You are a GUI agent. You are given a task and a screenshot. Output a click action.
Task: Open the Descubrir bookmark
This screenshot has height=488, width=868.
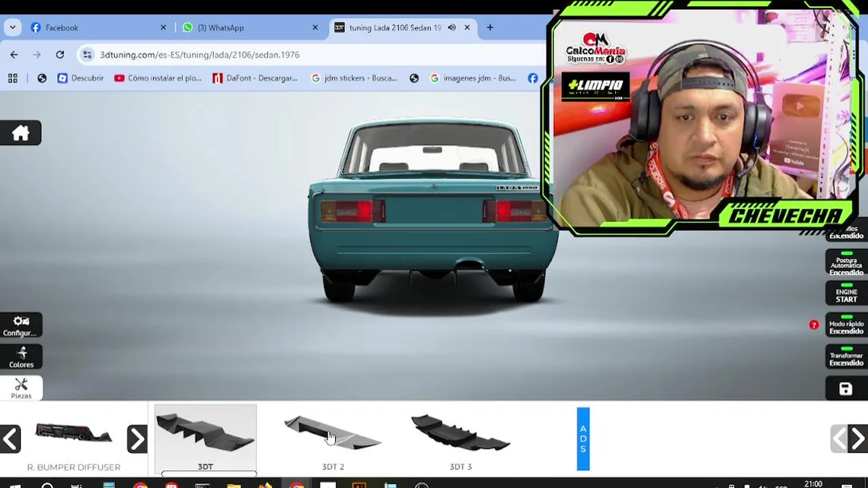81,78
